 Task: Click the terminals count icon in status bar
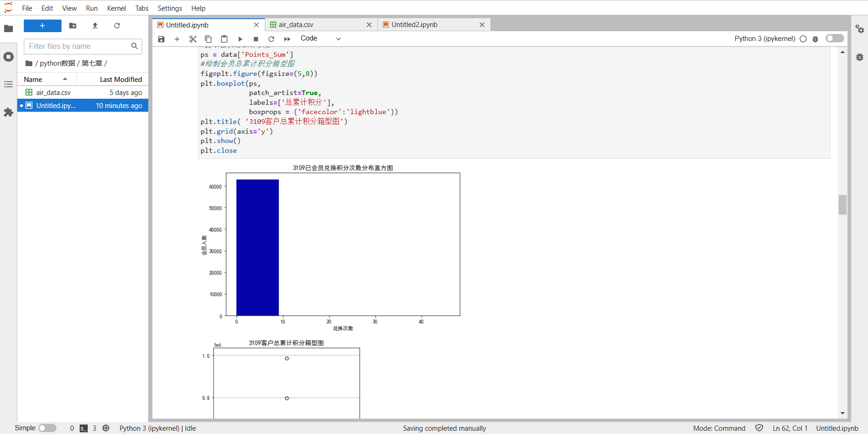tap(84, 428)
